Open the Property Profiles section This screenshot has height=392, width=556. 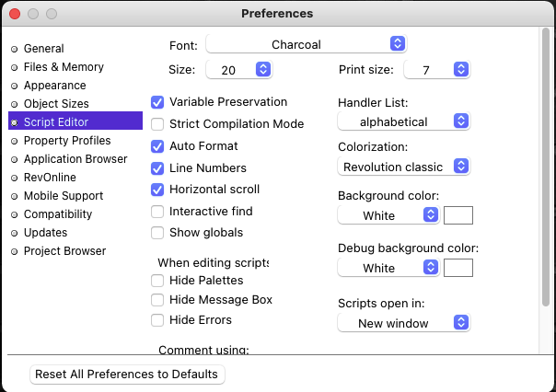[x=66, y=141]
